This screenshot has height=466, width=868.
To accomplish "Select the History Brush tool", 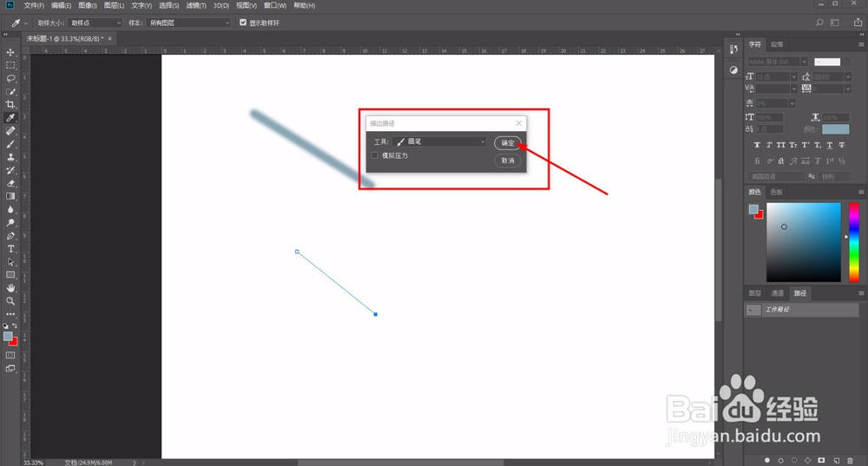I will click(x=10, y=170).
